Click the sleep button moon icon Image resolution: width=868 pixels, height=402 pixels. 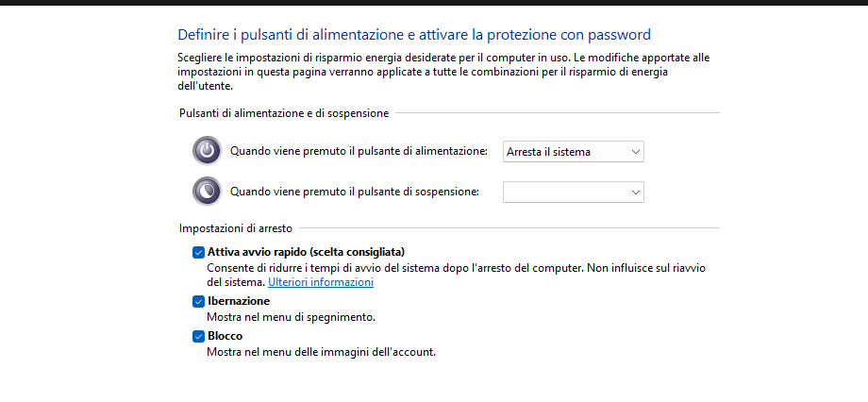pyautogui.click(x=207, y=192)
